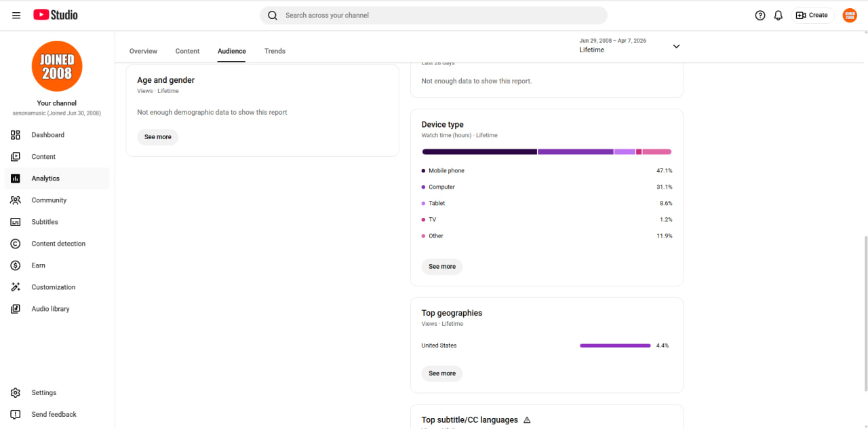Click the search magnifier icon
Image resolution: width=868 pixels, height=429 pixels.
(273, 15)
